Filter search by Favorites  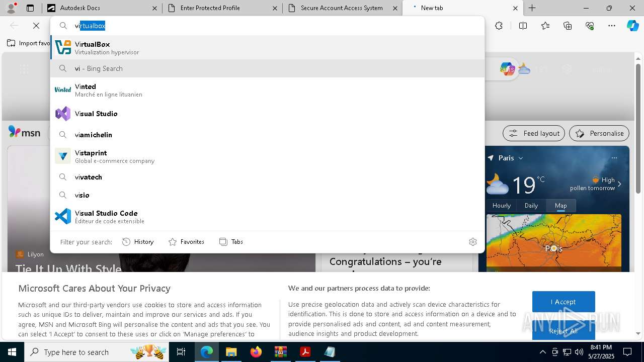(186, 242)
